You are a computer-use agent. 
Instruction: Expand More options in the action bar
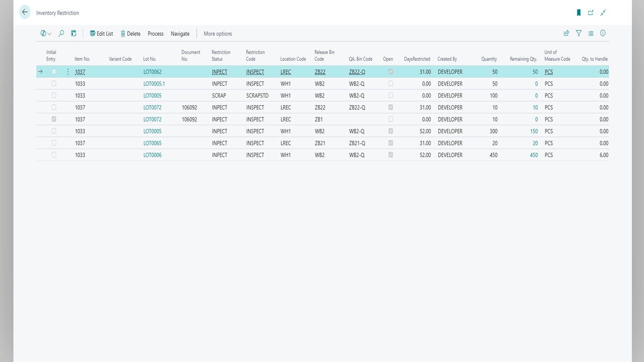click(x=217, y=34)
